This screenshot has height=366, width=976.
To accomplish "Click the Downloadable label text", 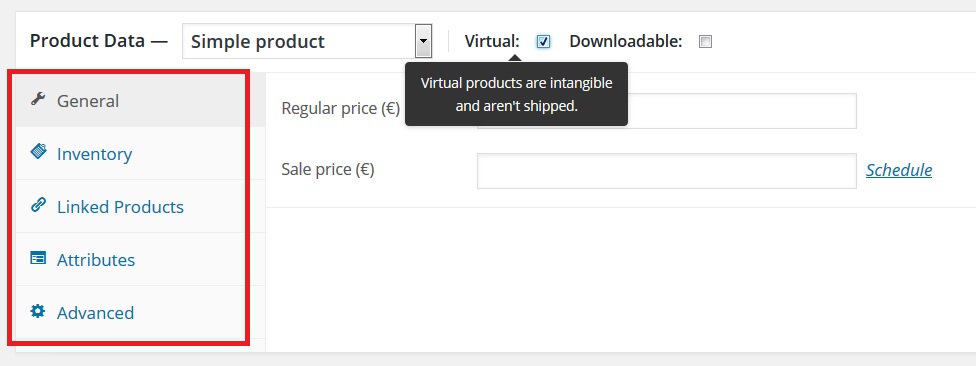I will pyautogui.click(x=626, y=42).
